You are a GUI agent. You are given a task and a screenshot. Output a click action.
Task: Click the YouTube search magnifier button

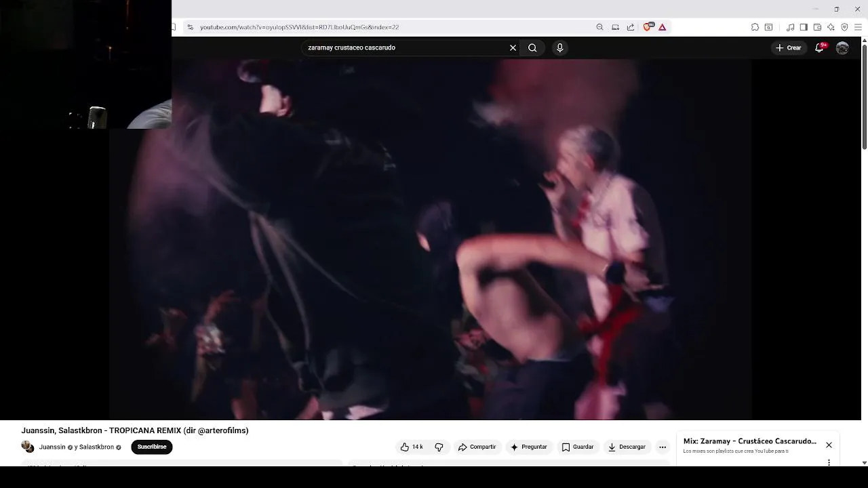coord(532,47)
